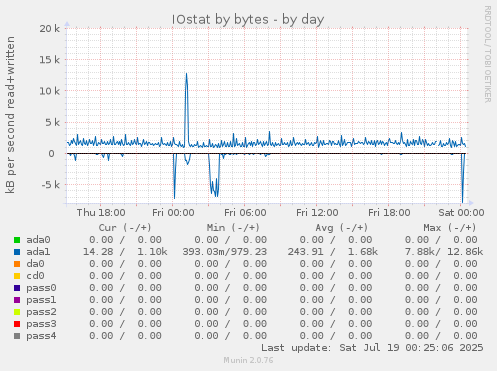
Task: Click the yellow cd0 legend swatch
Action: tap(17, 276)
